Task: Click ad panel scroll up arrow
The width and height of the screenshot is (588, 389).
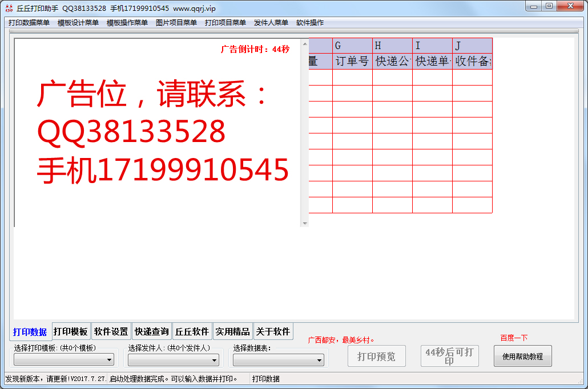Action: 305,44
